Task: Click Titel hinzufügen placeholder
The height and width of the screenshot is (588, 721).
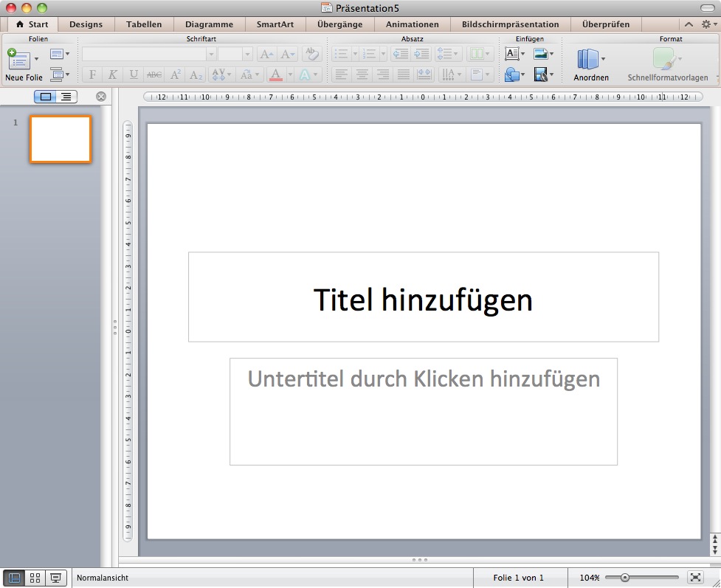Action: click(x=423, y=300)
